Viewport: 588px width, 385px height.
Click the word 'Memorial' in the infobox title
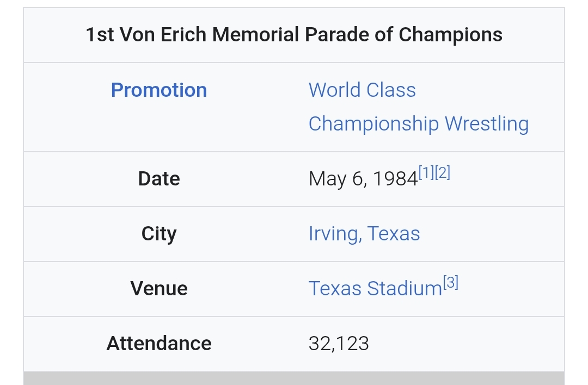(256, 35)
